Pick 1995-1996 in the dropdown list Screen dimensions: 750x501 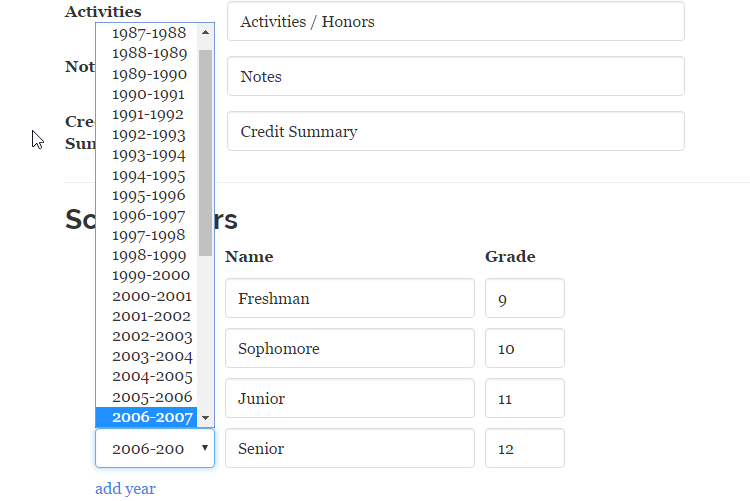pos(149,195)
